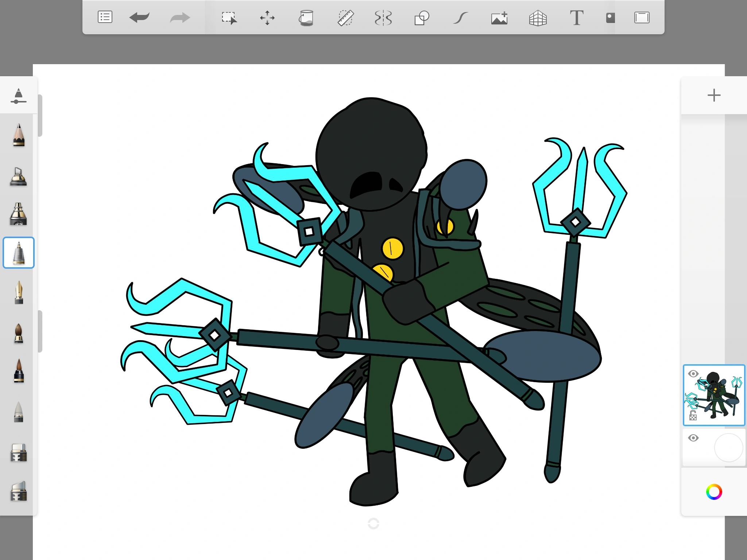
Task: Click the Undo arrow
Action: tap(139, 17)
